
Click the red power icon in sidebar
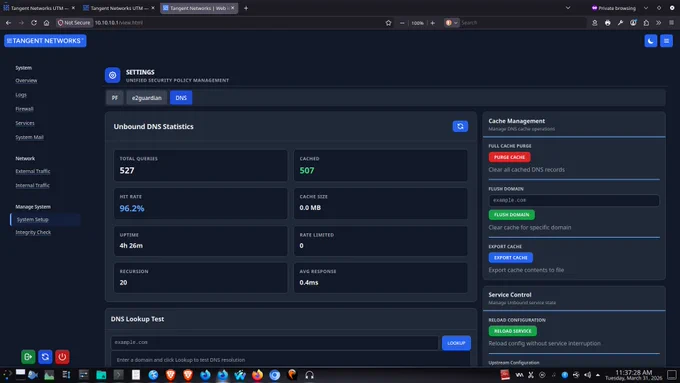click(x=62, y=357)
